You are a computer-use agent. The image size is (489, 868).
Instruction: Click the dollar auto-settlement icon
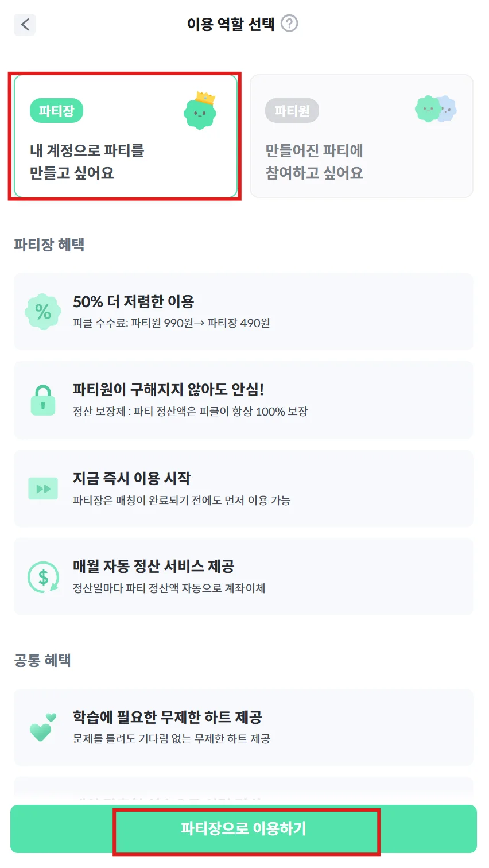coord(43,576)
